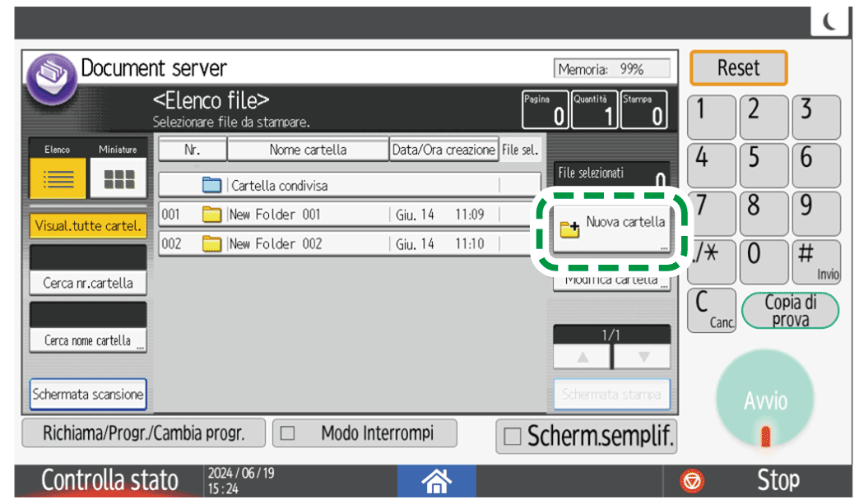This screenshot has width=859, height=504.
Task: Select the Pagina counter box
Action: click(545, 110)
